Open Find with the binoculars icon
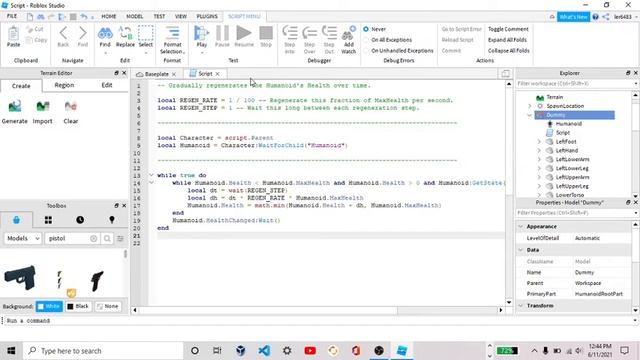Viewport: 640px width, 360px height. click(x=105, y=33)
